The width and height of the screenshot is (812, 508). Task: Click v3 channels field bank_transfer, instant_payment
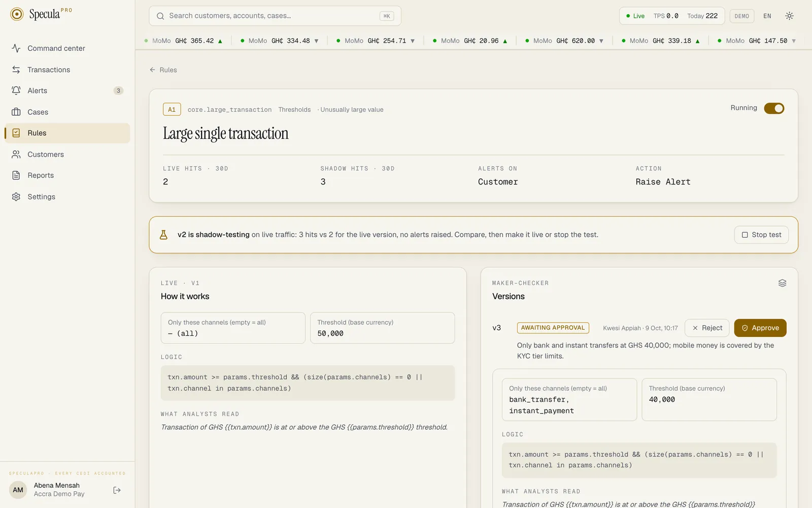point(569,400)
